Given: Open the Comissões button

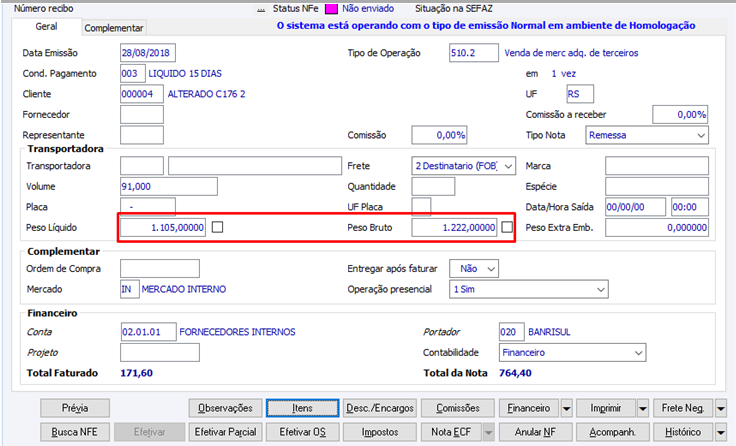Looking at the screenshot, I should click(458, 408).
